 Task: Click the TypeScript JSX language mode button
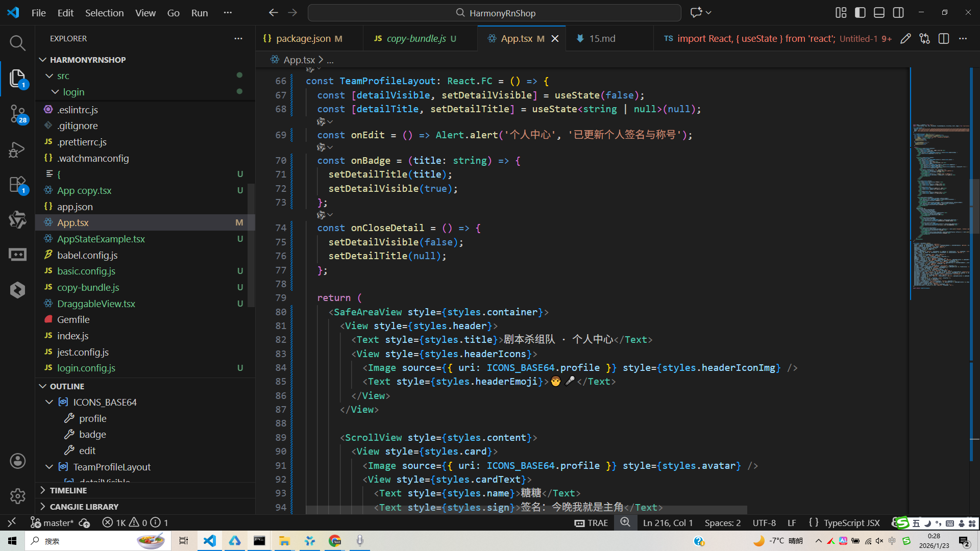pos(851,523)
